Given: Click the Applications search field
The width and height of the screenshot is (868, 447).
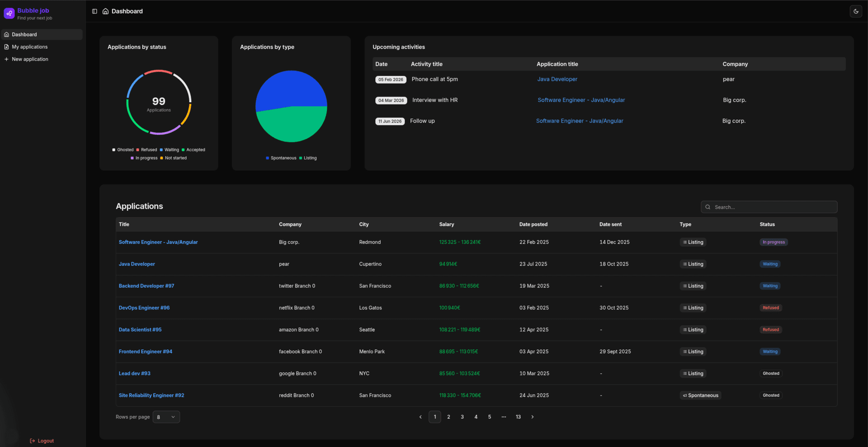Looking at the screenshot, I should click(773, 207).
